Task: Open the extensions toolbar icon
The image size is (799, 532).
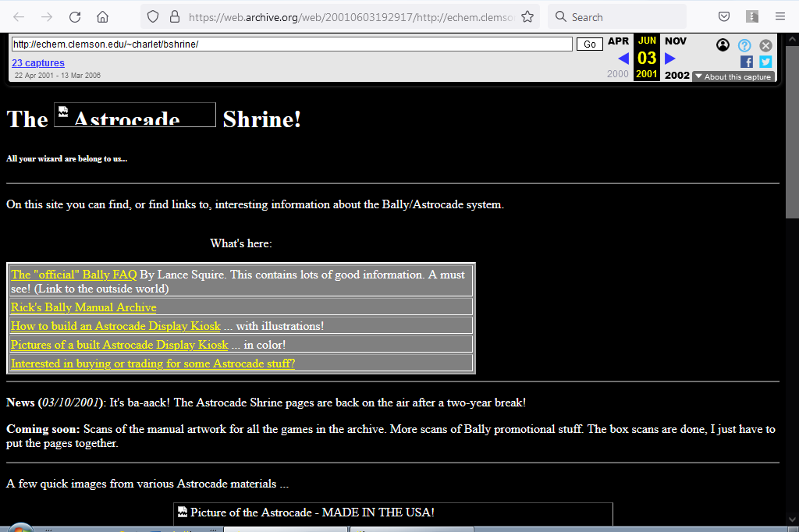Action: (752, 17)
